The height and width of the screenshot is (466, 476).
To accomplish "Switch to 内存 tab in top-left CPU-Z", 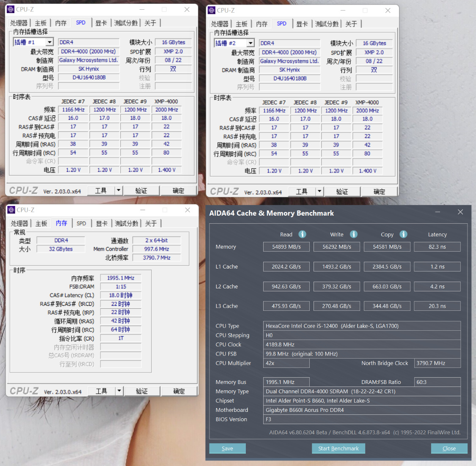I will (x=61, y=23).
